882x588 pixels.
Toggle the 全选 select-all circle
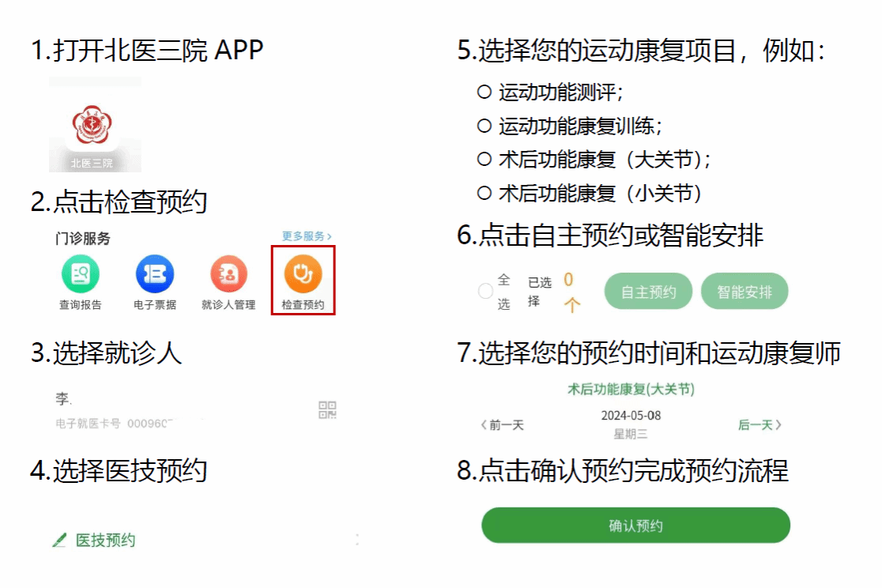click(485, 291)
